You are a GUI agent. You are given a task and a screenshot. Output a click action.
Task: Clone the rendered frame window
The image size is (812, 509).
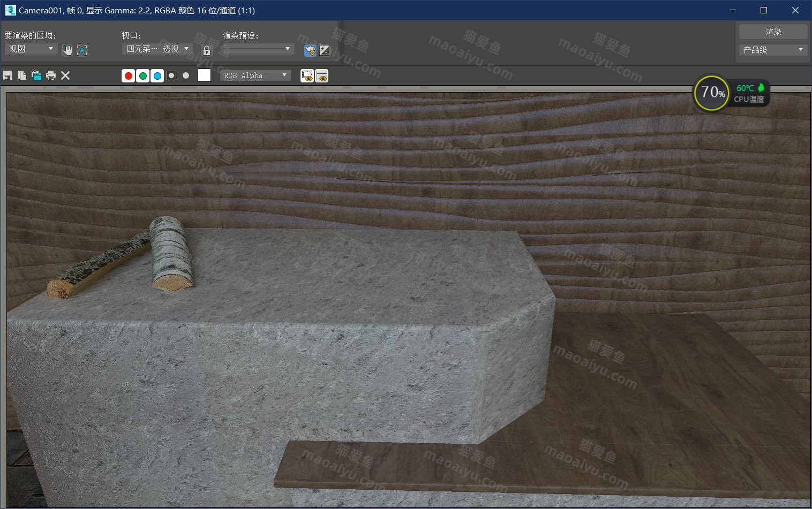tap(36, 75)
